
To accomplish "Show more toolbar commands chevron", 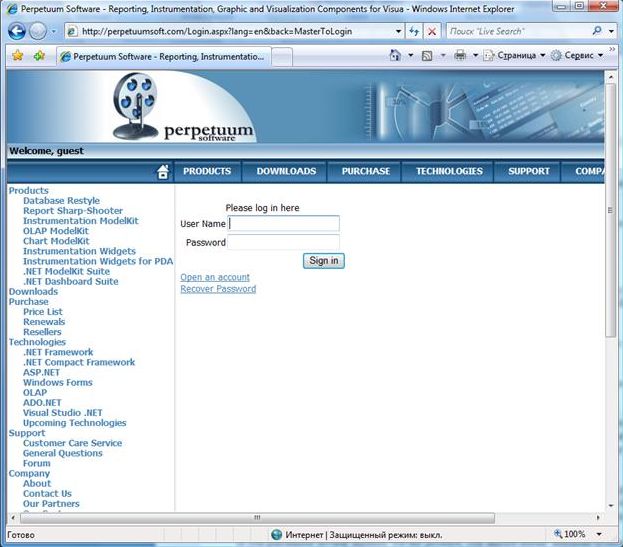I will pyautogui.click(x=612, y=49).
